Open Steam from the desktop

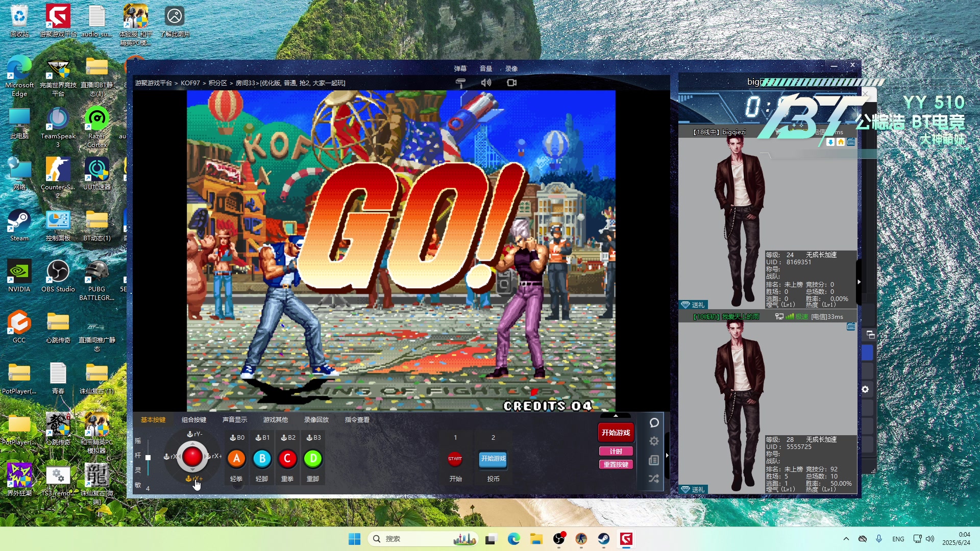[19, 225]
